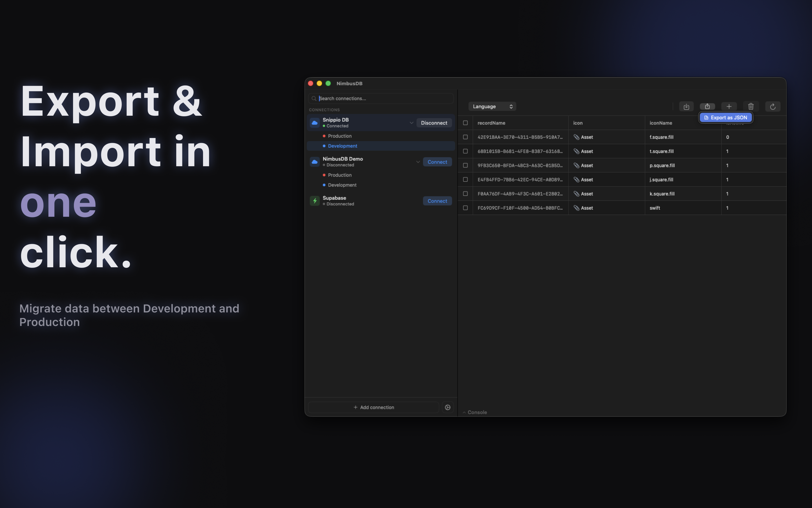
Task: Connect to NimbusDB Demo
Action: coord(437,162)
